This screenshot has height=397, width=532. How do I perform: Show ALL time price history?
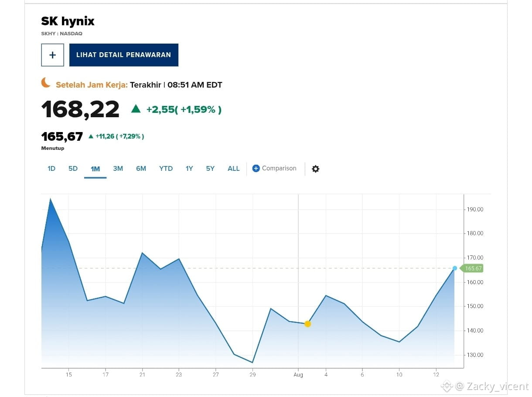coord(234,169)
